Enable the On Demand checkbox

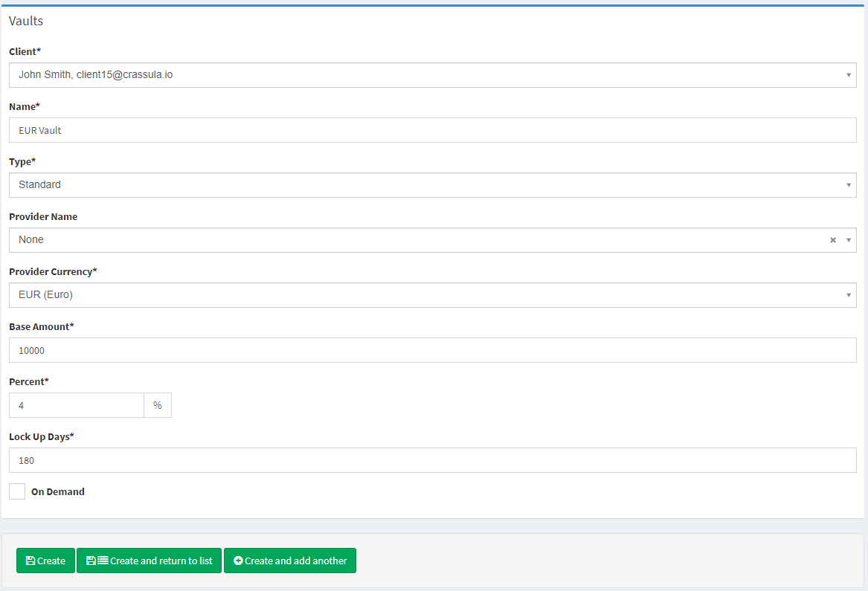click(x=17, y=491)
